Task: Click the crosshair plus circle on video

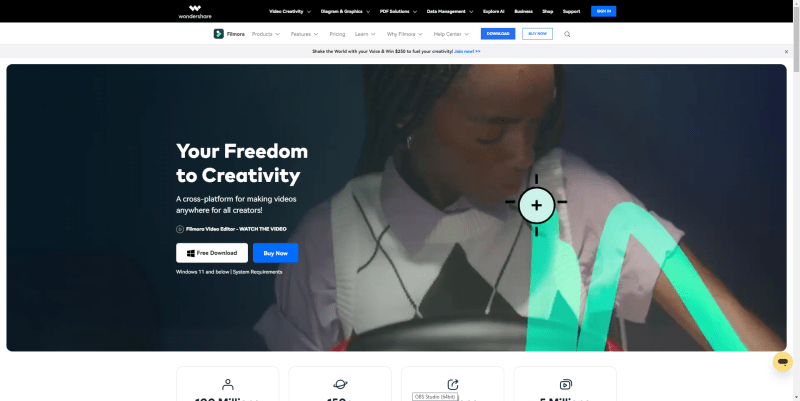Action: click(x=536, y=205)
